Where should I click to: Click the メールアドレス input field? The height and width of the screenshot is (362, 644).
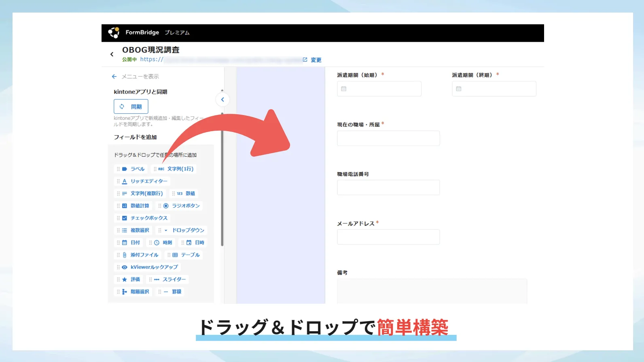coord(388,237)
